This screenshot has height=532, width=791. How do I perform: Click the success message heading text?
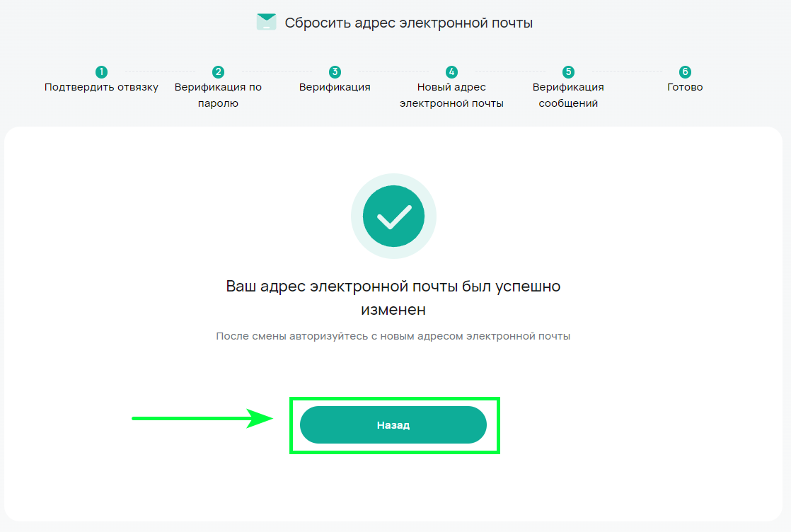tap(393, 298)
